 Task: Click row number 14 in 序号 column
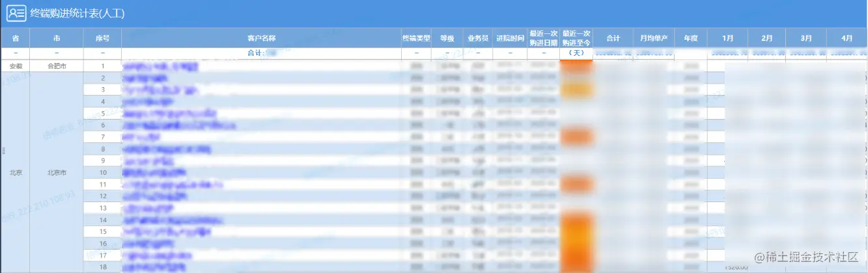[103, 220]
